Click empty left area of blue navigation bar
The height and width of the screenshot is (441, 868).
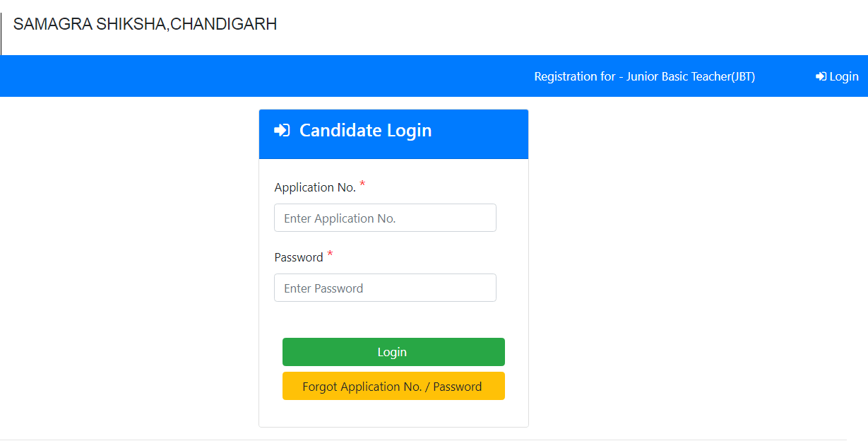(x=212, y=76)
